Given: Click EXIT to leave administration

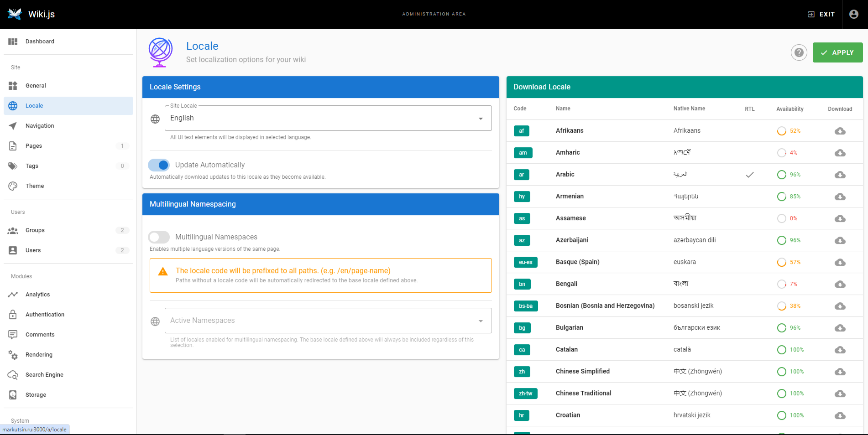Looking at the screenshot, I should [821, 14].
